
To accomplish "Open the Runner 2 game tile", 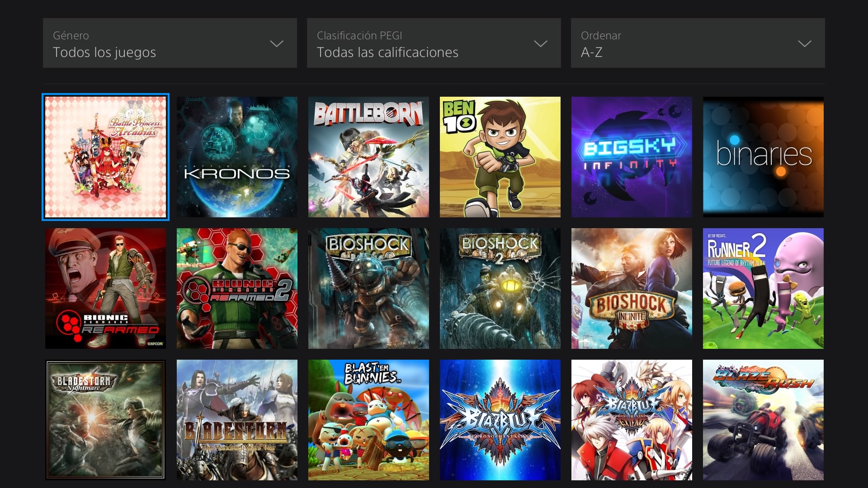I will 763,288.
